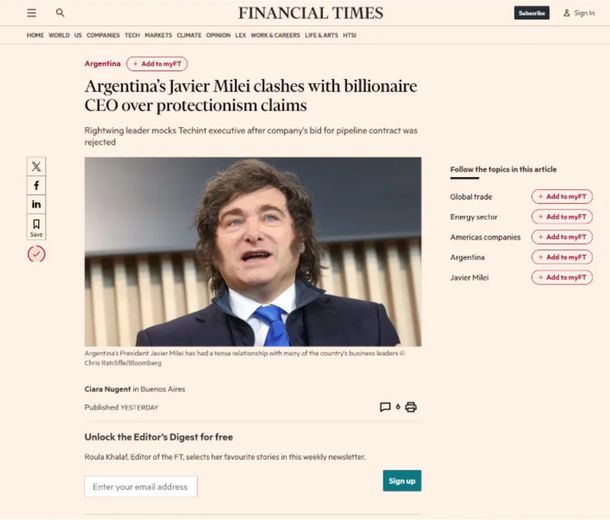Click the email address input field
This screenshot has height=520, width=610.
[x=141, y=487]
